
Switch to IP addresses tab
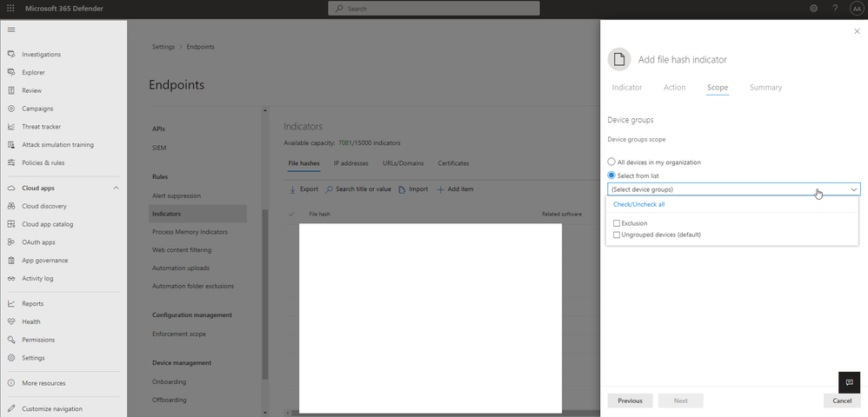[351, 163]
